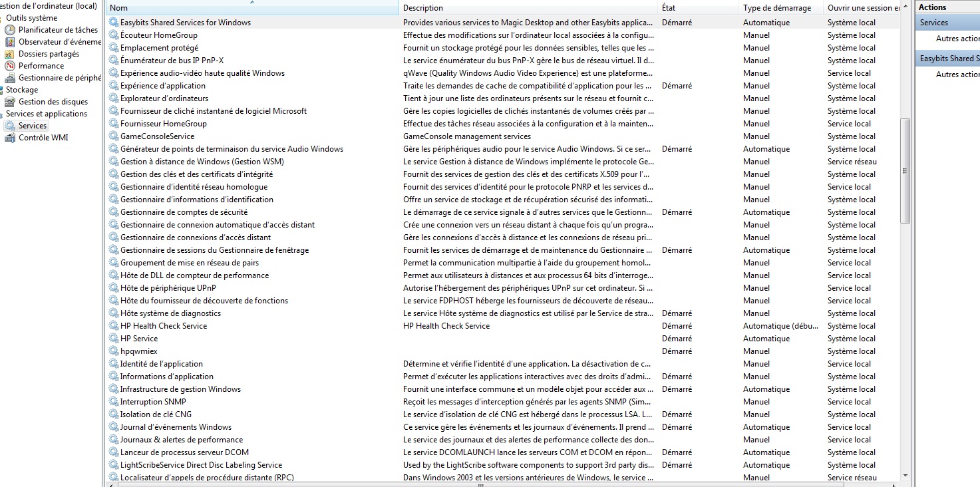Click the Services gear icon in tree

click(10, 126)
